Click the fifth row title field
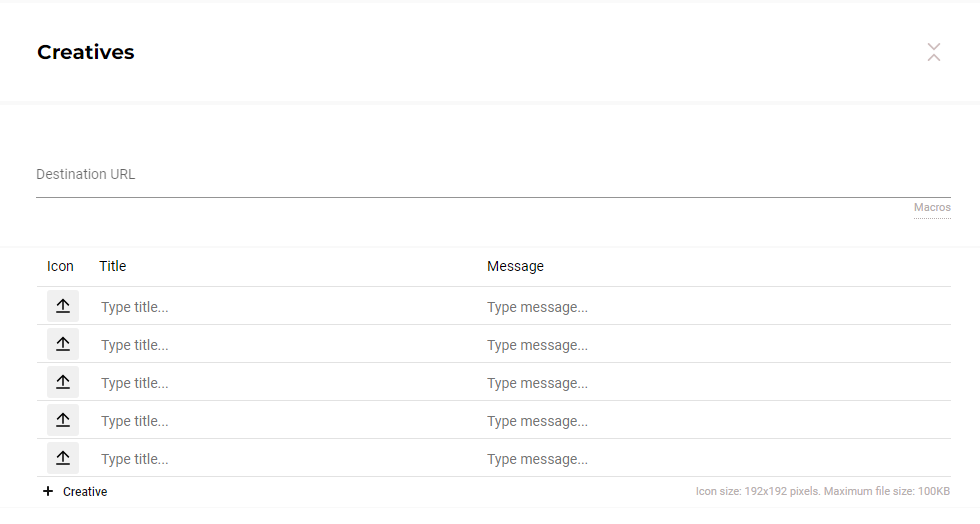This screenshot has height=524, width=980. tap(285, 459)
